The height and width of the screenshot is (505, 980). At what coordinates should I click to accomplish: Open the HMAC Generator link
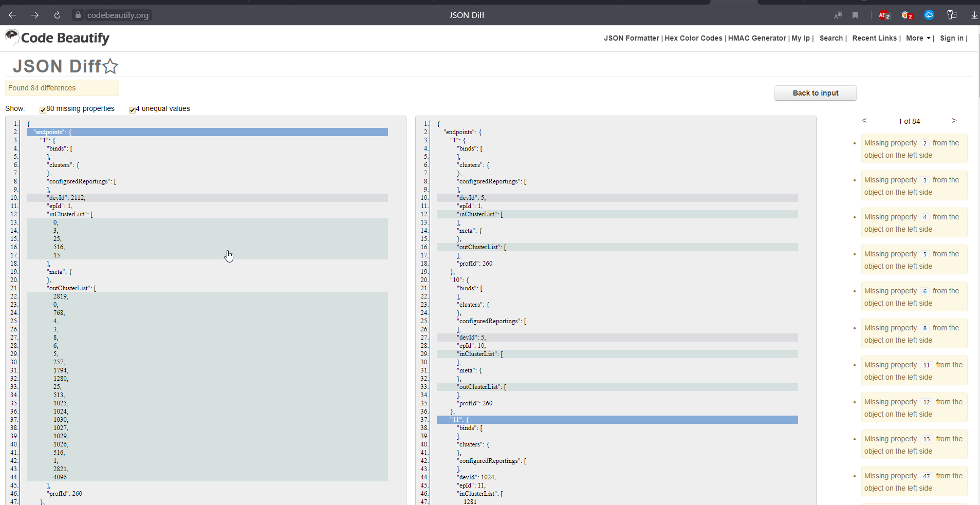(x=757, y=38)
